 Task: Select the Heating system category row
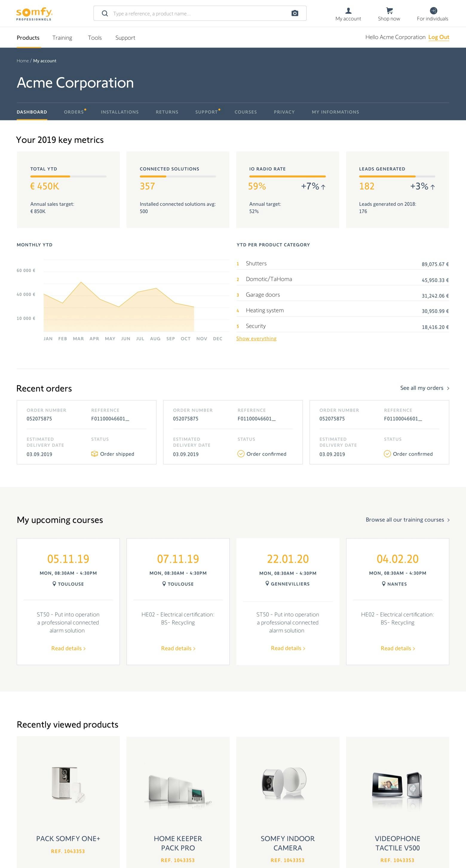click(x=343, y=310)
